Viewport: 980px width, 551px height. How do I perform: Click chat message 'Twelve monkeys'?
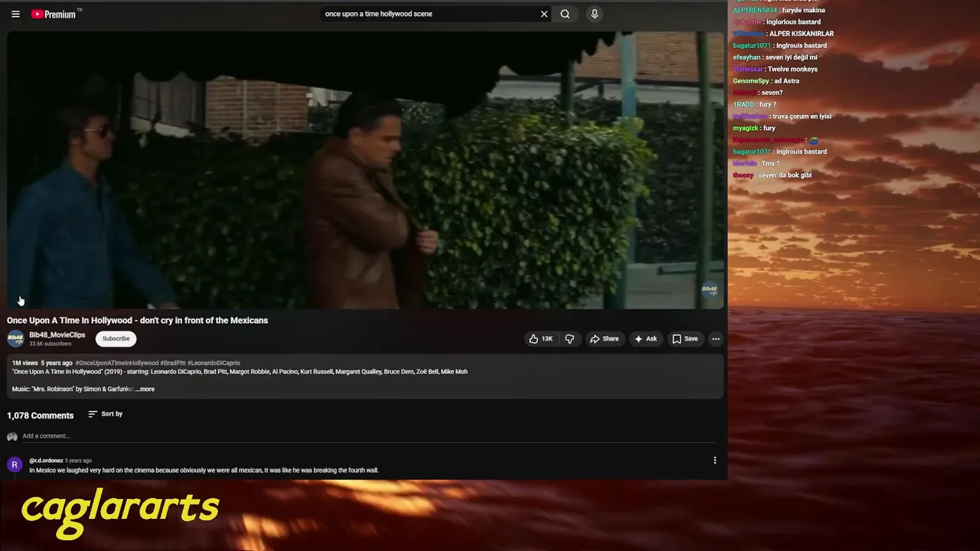(792, 69)
